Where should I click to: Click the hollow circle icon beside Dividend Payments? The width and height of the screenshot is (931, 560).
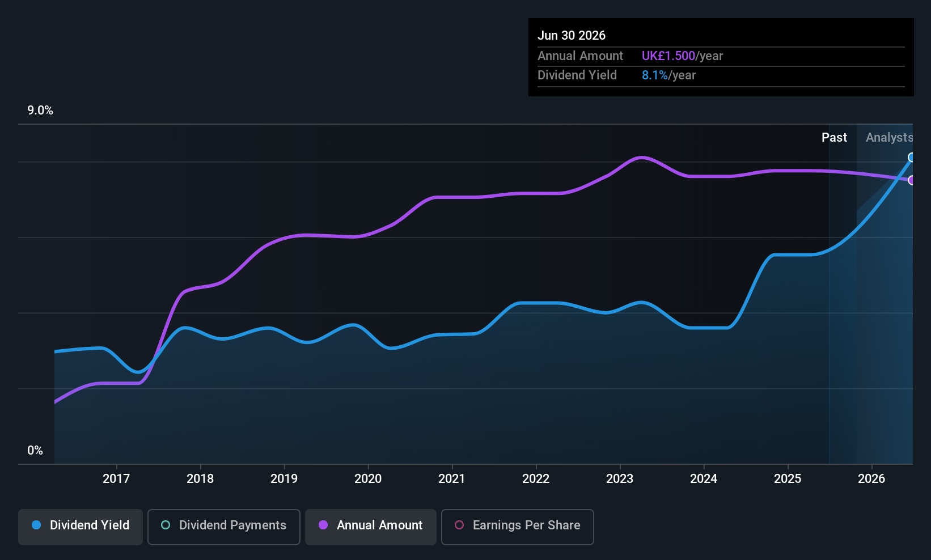point(166,525)
